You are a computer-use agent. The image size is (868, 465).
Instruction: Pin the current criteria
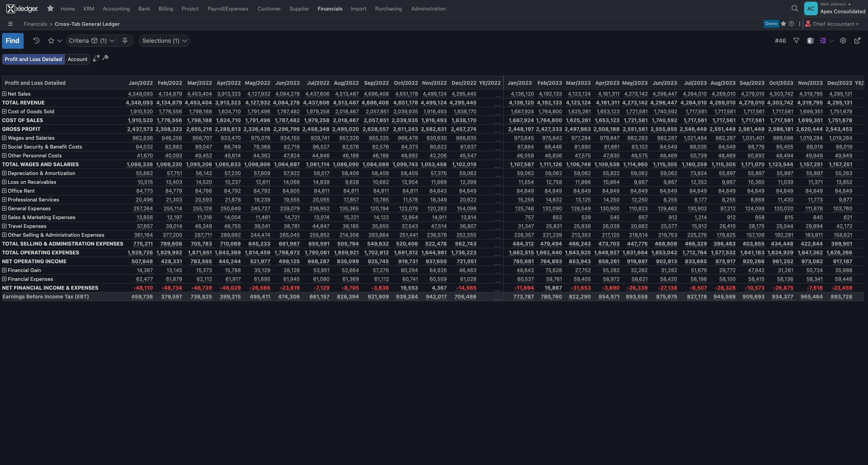point(125,40)
